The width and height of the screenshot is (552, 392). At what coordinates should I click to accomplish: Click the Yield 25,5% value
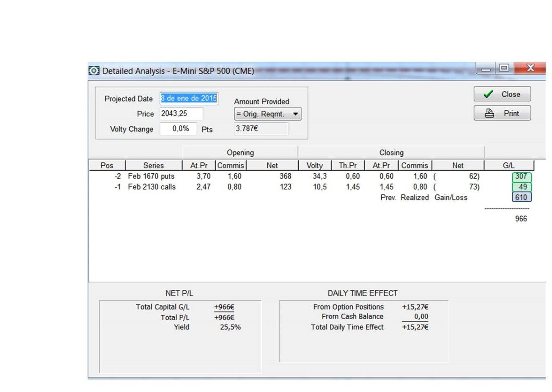(230, 327)
